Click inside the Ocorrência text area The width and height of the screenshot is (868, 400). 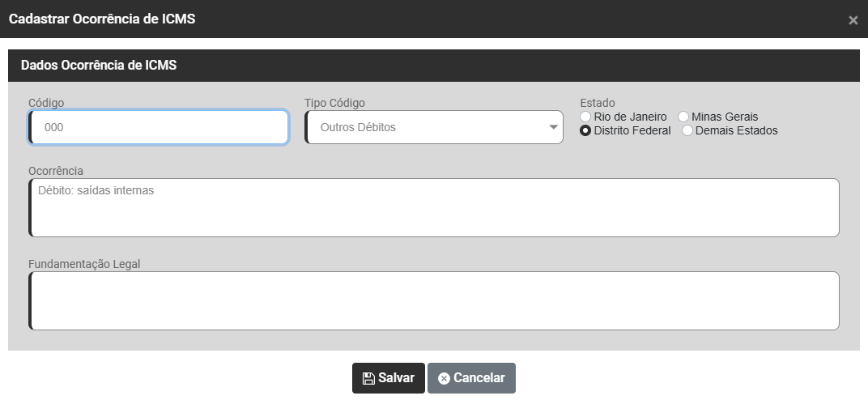[x=434, y=208]
